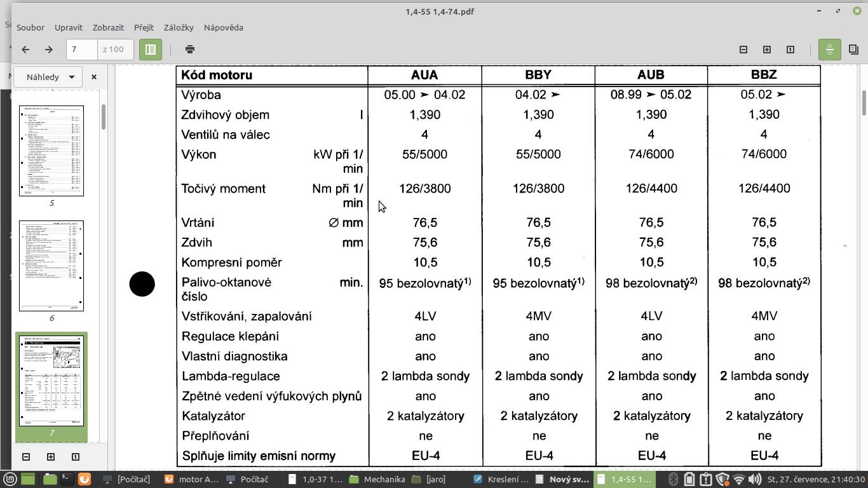The height and width of the screenshot is (488, 868).
Task: Reset zoom to original size in toolbar
Action: [790, 50]
